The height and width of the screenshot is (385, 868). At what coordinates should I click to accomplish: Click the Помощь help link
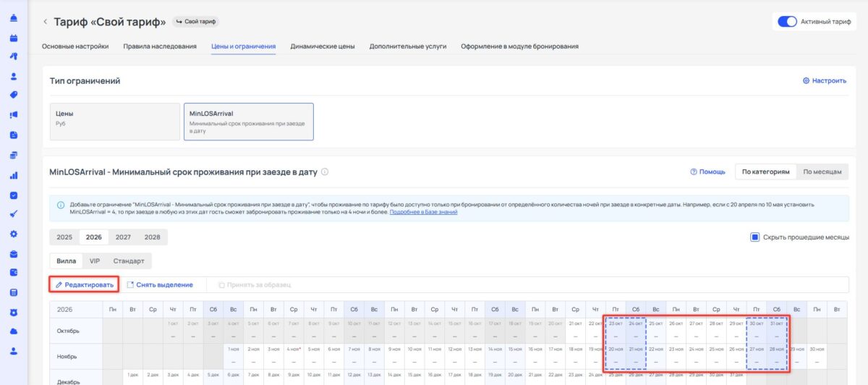click(x=707, y=172)
